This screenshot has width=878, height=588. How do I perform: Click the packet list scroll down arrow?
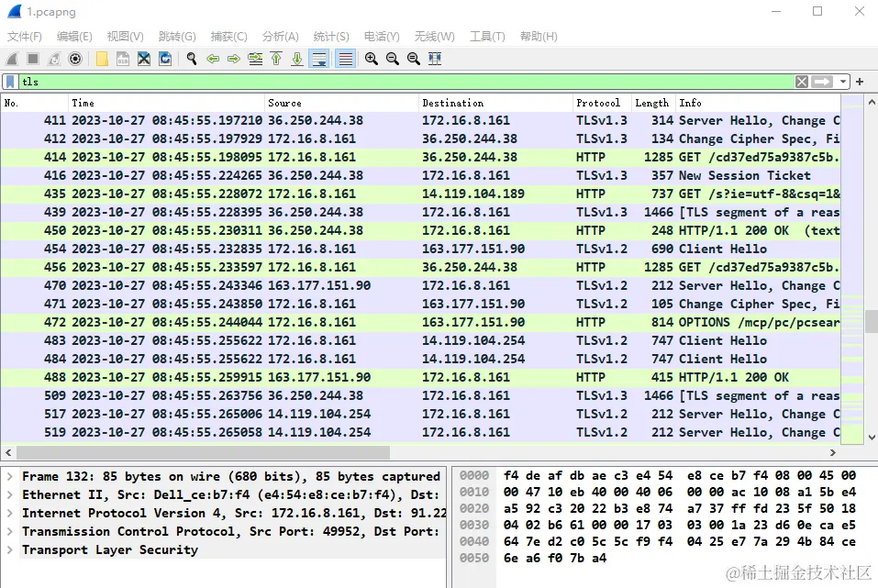pyautogui.click(x=872, y=438)
